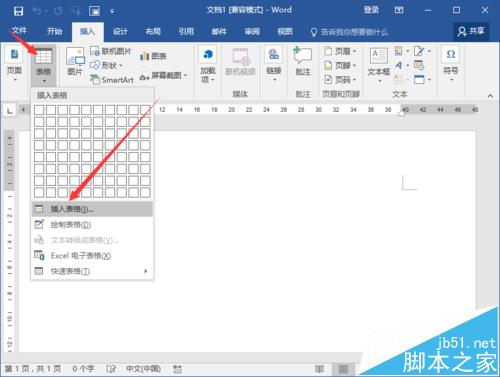Screen dimensions: 500x377
Task: Click the 登录 (Sign in) link
Action: [x=371, y=10]
